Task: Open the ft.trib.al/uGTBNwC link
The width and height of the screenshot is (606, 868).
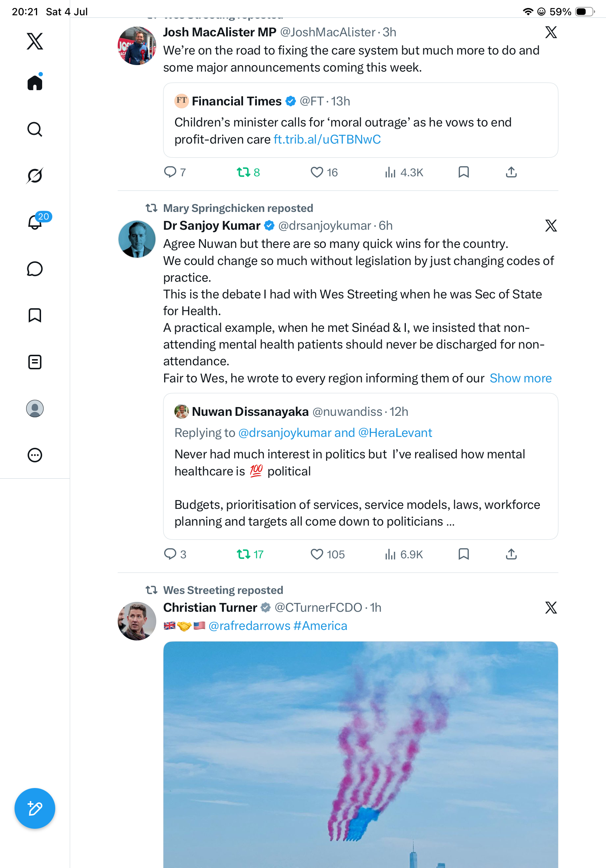Action: [327, 140]
